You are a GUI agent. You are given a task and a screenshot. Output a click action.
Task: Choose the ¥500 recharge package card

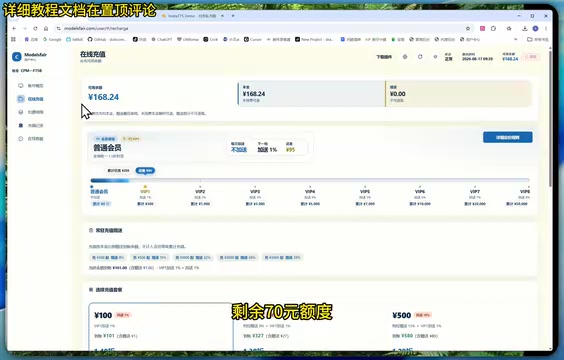click(460, 328)
